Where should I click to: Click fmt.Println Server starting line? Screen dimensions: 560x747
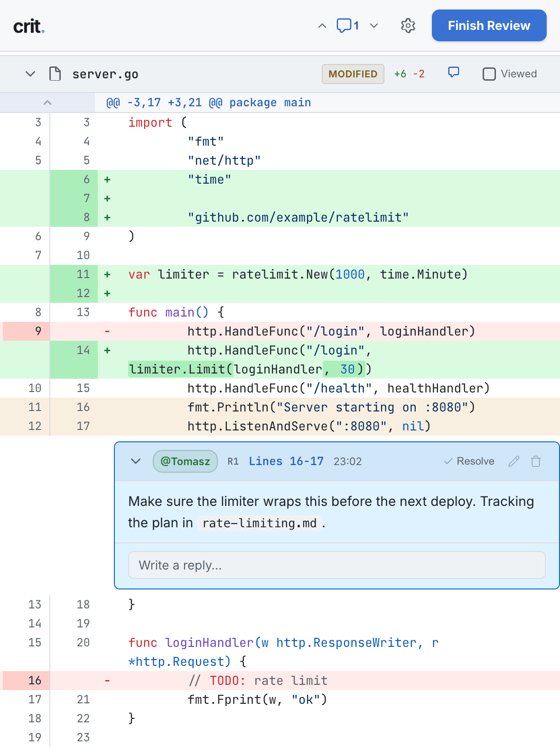[x=331, y=407]
